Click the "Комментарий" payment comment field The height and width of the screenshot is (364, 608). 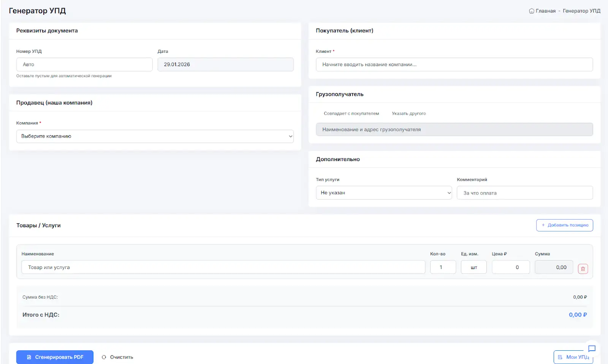[524, 193]
